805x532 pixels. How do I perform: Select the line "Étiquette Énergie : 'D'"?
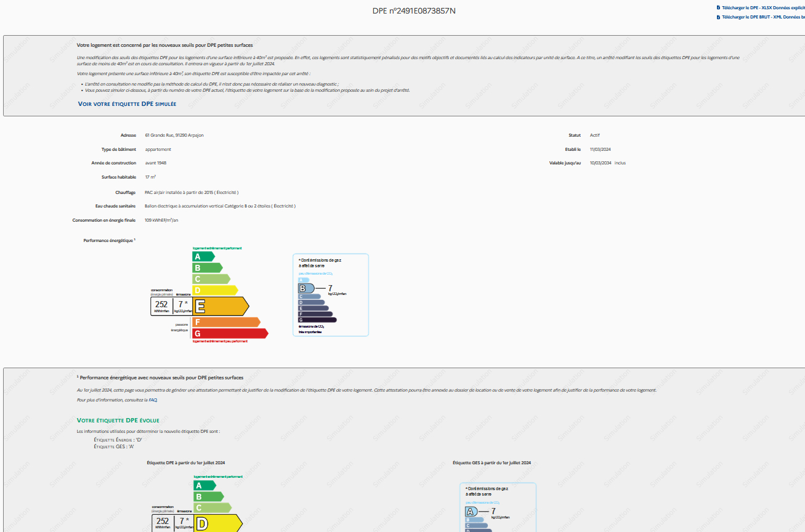[x=118, y=440]
